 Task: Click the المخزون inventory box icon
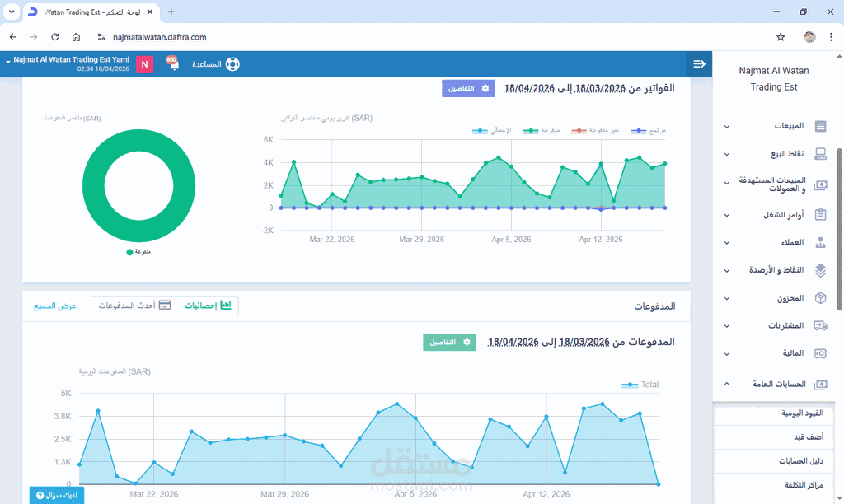coord(820,298)
